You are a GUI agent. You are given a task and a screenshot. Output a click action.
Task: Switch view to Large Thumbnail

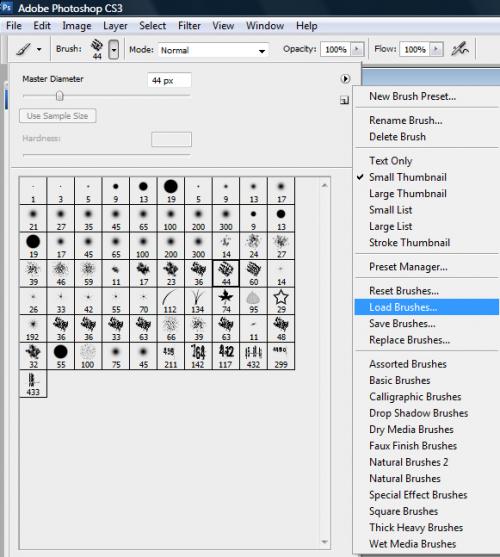click(x=426, y=194)
